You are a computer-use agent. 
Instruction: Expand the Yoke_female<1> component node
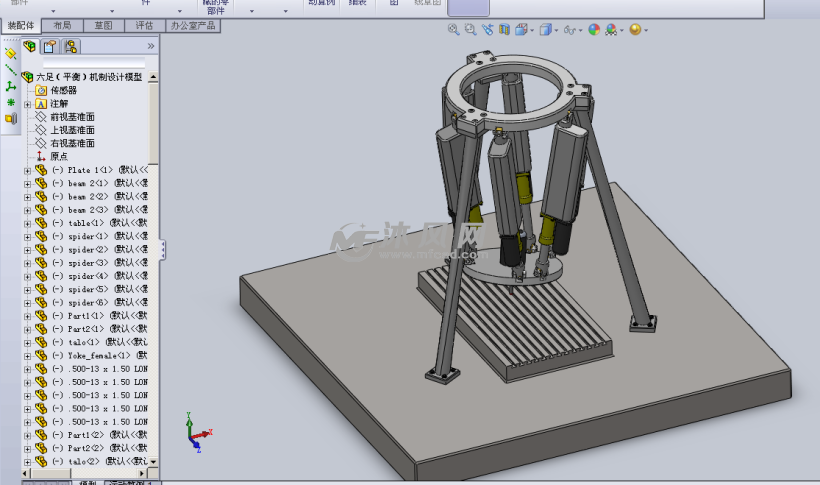pyautogui.click(x=28, y=355)
